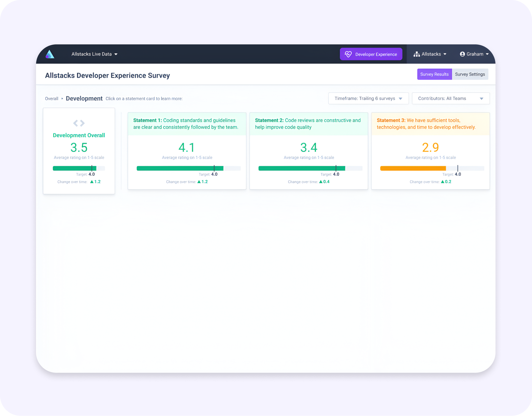Click the heart pulse icon in Developer Experience

coord(348,54)
